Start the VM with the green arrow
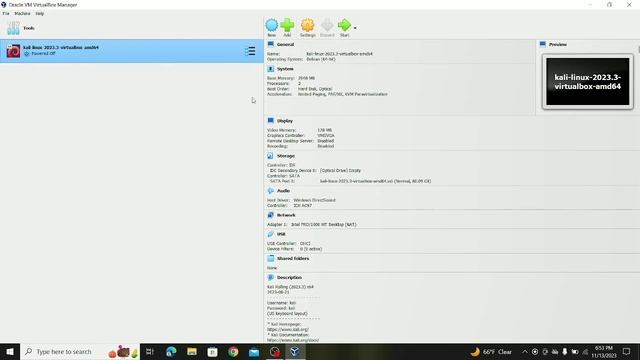640x360 pixels. tap(344, 25)
